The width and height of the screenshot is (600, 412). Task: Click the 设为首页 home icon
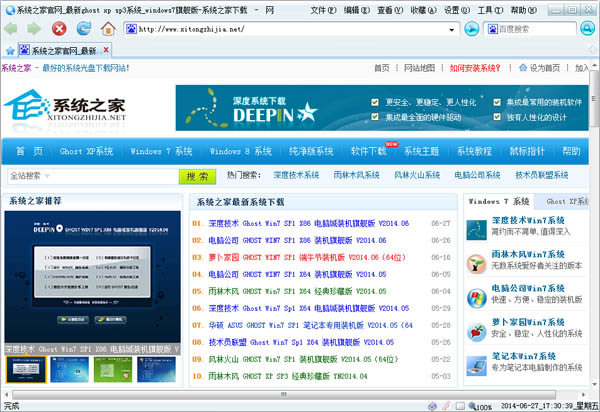523,68
